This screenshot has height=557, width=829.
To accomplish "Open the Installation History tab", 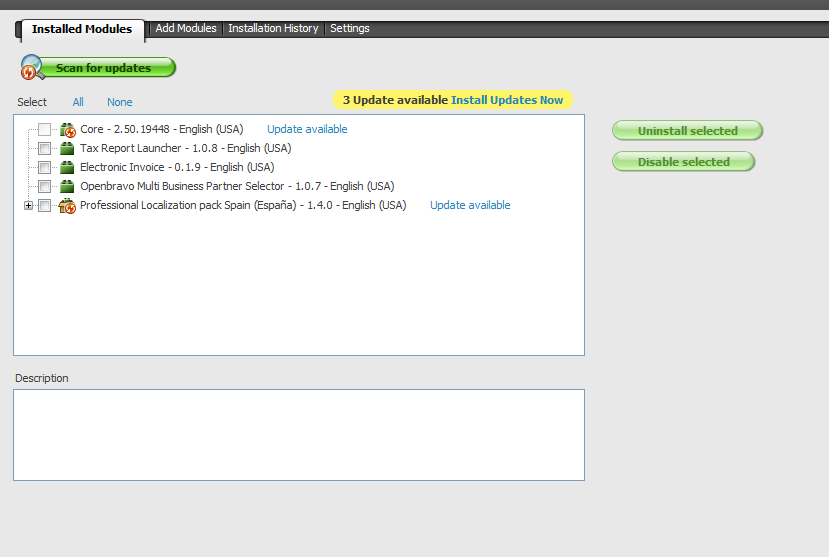I will (x=273, y=29).
